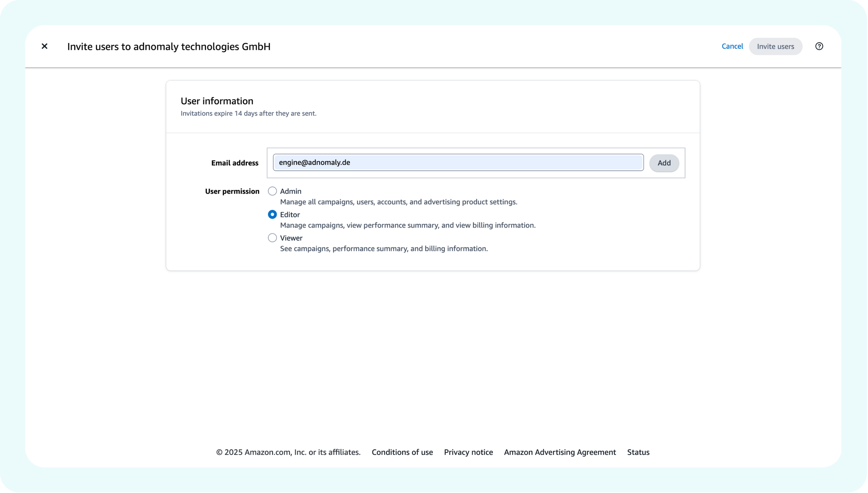Click the User information heading
Image resolution: width=868 pixels, height=493 pixels.
coord(217,101)
